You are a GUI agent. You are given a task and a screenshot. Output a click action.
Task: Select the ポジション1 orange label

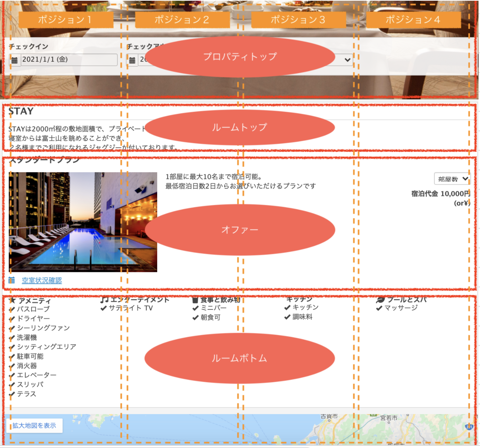(x=66, y=20)
